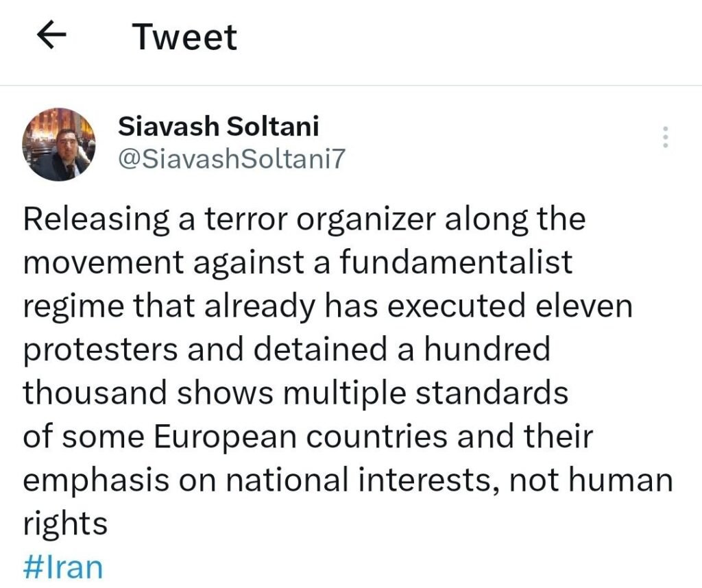Screen dimensions: 702x588
Task: Open Siavash Soltani's profile picture
Action: pos(59,144)
